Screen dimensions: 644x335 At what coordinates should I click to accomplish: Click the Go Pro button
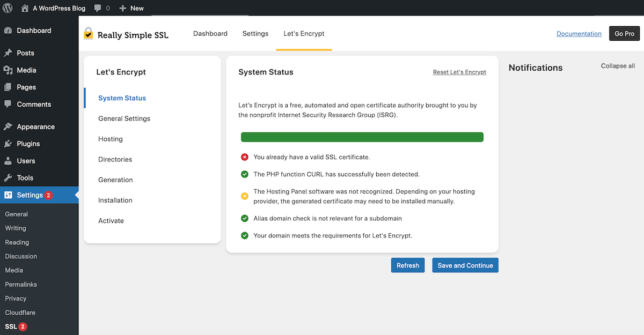(625, 33)
